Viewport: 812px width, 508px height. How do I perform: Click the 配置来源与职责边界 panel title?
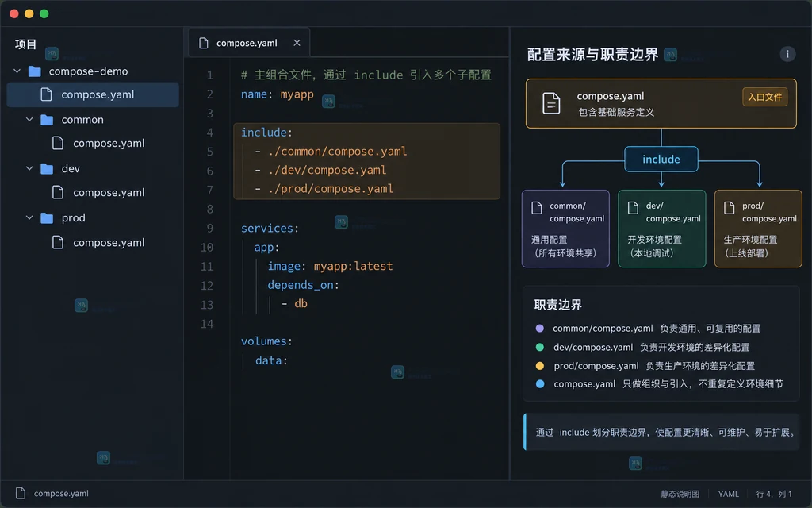(592, 55)
